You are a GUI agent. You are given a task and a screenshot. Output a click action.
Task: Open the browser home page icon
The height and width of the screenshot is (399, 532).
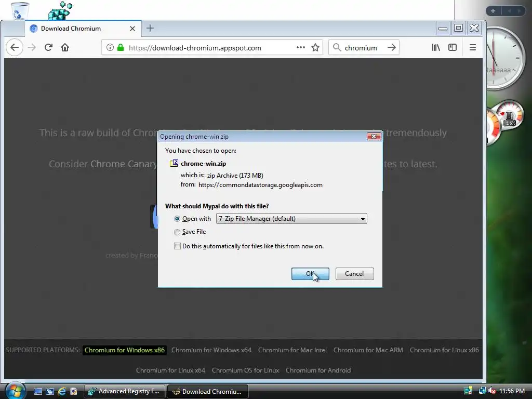point(65,47)
